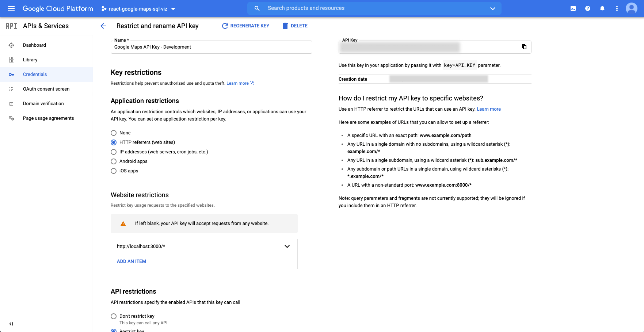
Task: Go back with the arrow icon
Action: coord(103,26)
